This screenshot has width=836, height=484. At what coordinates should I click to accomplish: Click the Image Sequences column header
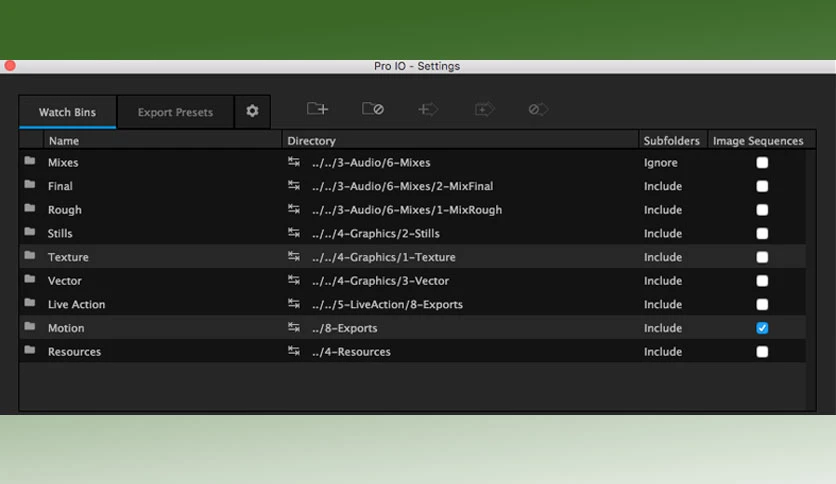coord(761,141)
